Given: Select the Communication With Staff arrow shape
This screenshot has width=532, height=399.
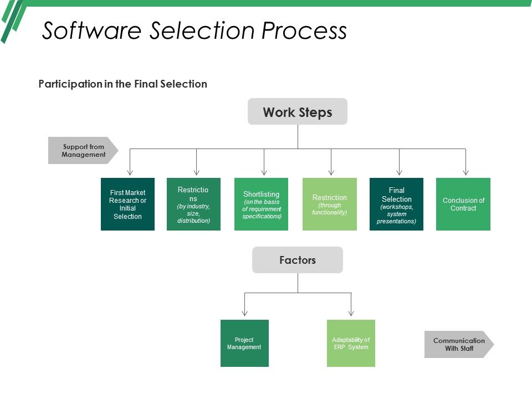Looking at the screenshot, I should point(459,344).
